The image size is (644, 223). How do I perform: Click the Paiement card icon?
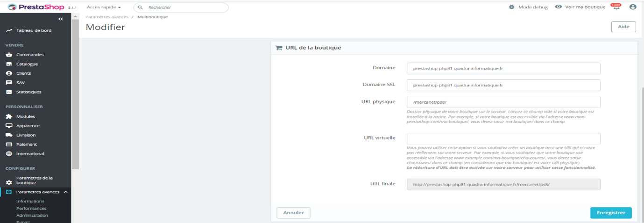pyautogui.click(x=9, y=144)
